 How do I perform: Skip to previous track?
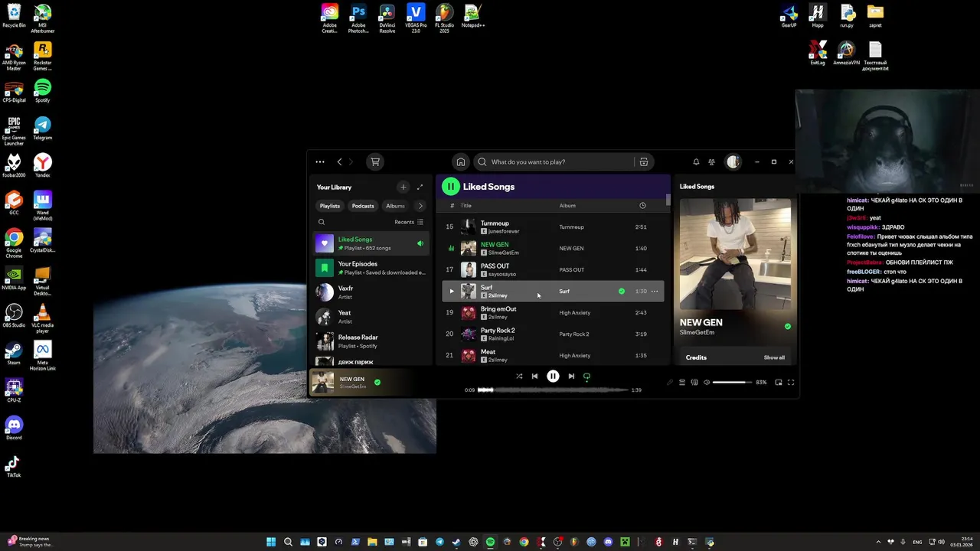pyautogui.click(x=534, y=377)
